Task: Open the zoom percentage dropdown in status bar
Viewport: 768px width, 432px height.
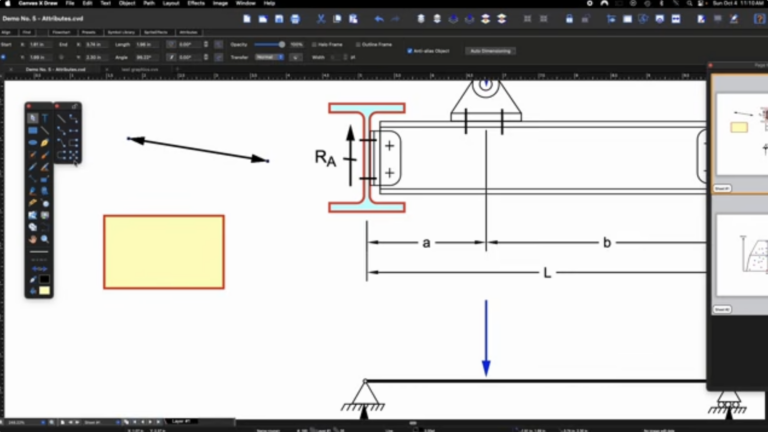Action: coord(43,422)
